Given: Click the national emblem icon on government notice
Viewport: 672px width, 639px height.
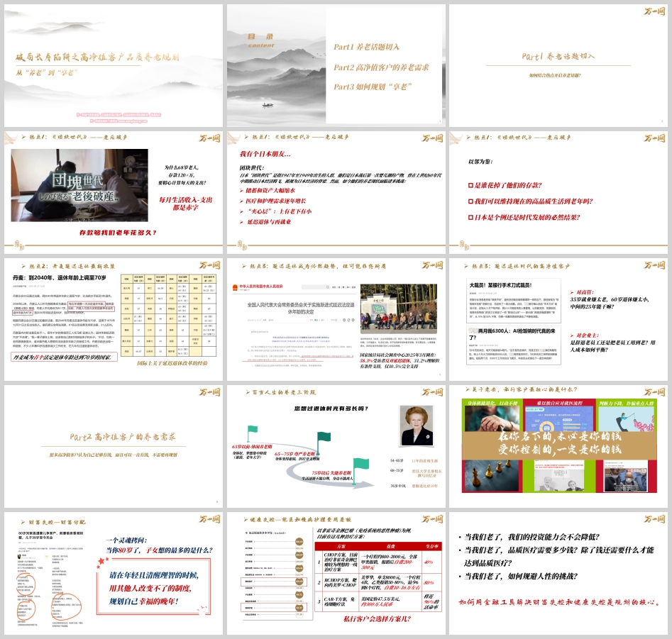Looking at the screenshot, I should [x=236, y=288].
